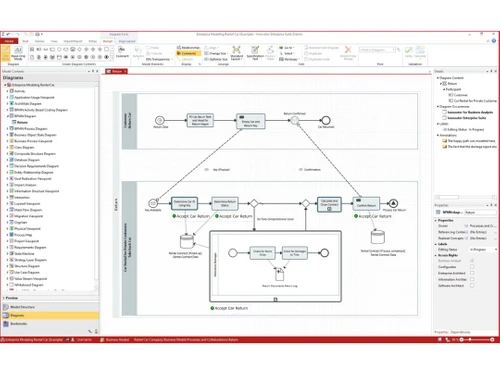Close the red Return diagram tab
The height and width of the screenshot is (375, 500).
pyautogui.click(x=125, y=71)
